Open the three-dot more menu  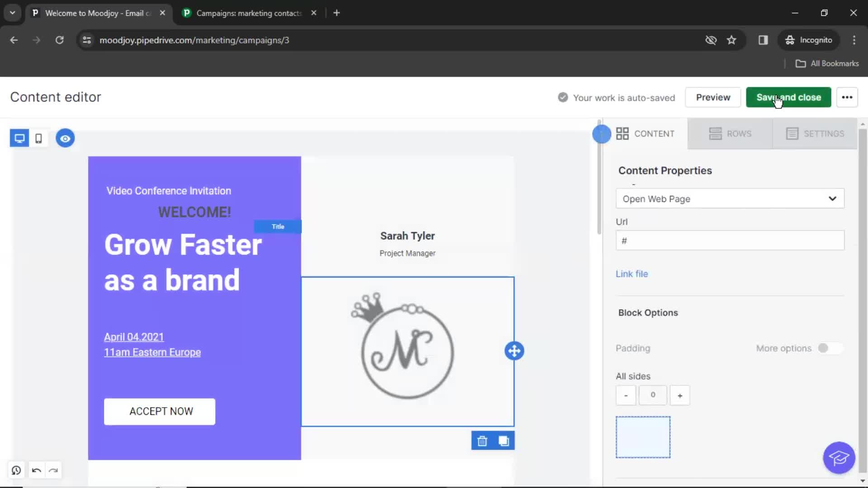point(847,97)
